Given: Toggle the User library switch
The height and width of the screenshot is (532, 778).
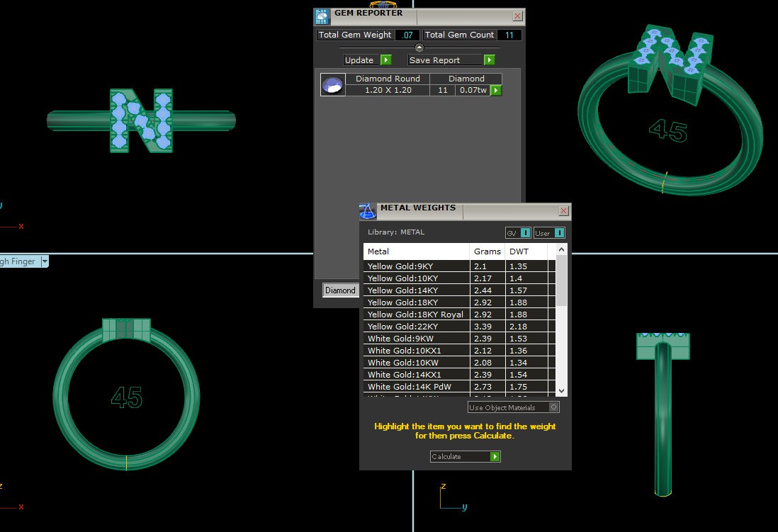Looking at the screenshot, I should [558, 232].
